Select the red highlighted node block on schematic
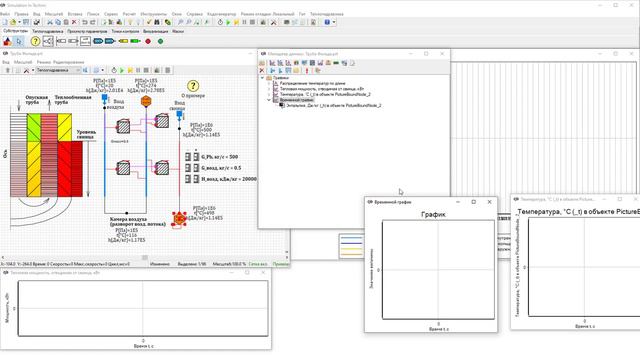 point(179,219)
